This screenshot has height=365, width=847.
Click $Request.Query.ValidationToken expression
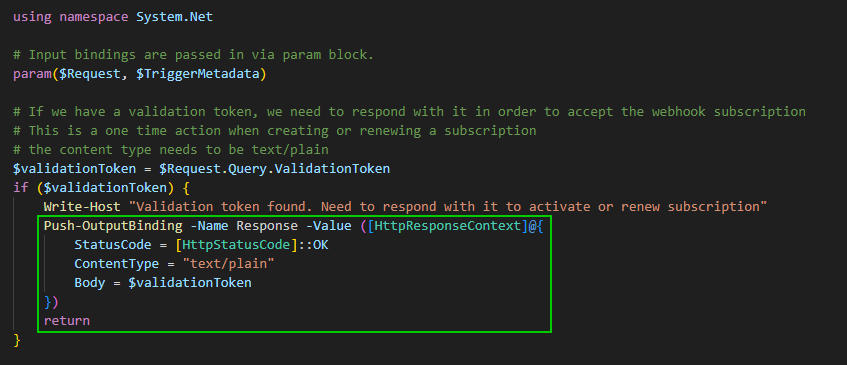click(x=274, y=168)
